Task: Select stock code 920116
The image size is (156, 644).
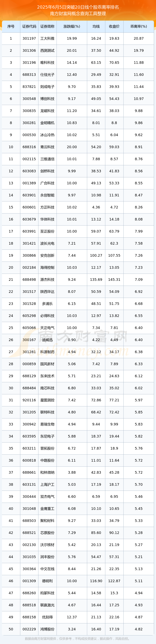Action: 29,400
